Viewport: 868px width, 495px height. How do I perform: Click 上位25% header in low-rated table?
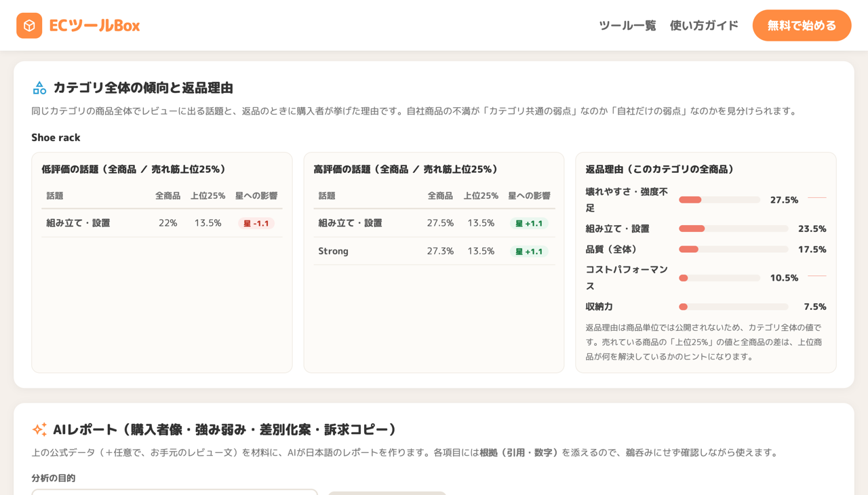click(208, 196)
